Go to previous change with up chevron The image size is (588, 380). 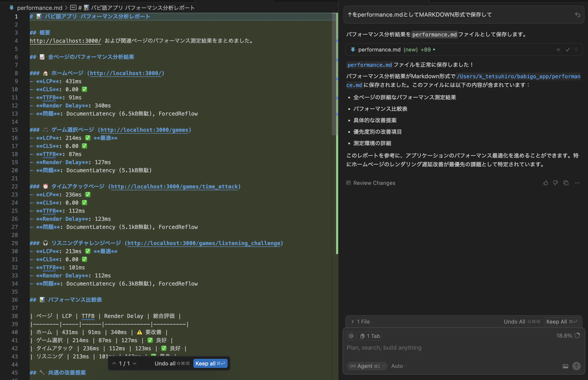tap(114, 363)
